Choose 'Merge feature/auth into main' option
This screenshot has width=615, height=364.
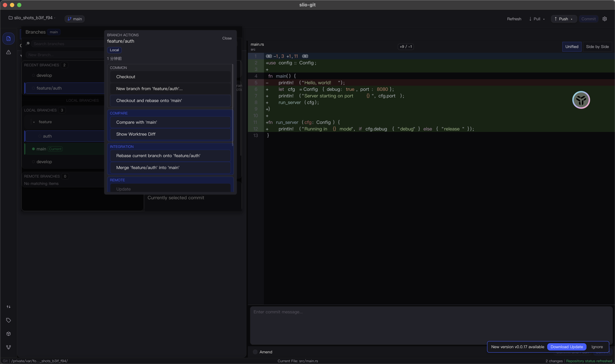[170, 167]
